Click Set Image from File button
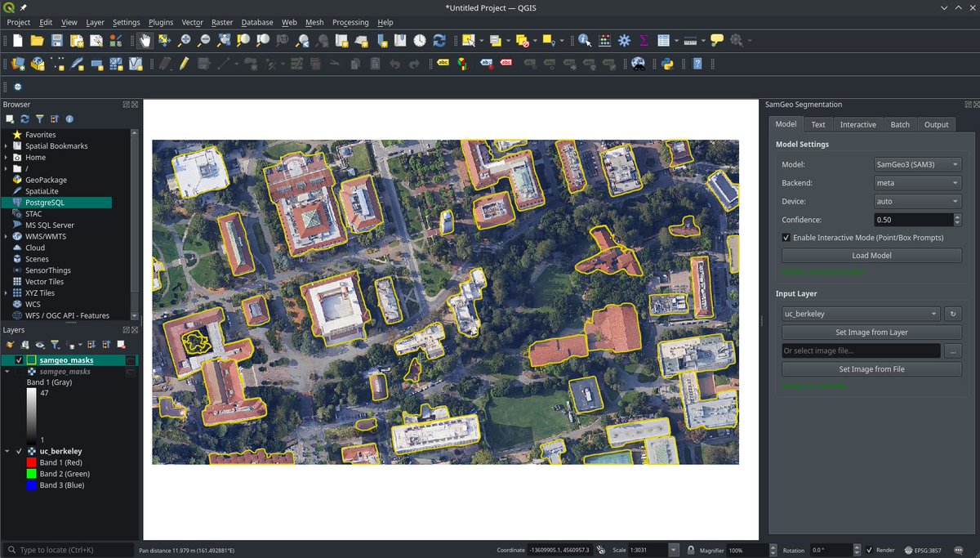Viewport: 980px width, 558px height. pyautogui.click(x=871, y=369)
